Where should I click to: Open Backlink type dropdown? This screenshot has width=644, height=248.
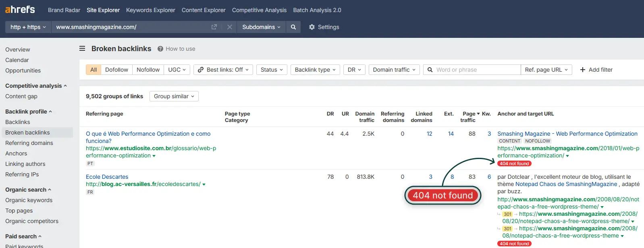[315, 70]
